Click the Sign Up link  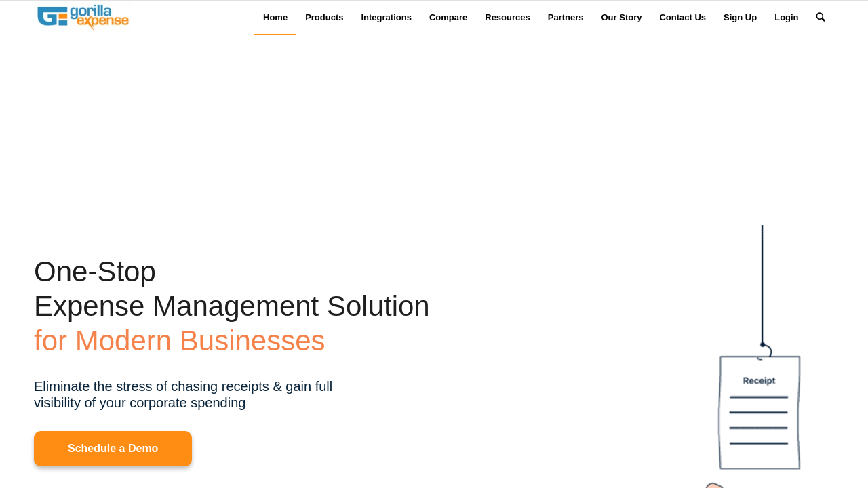pos(740,18)
